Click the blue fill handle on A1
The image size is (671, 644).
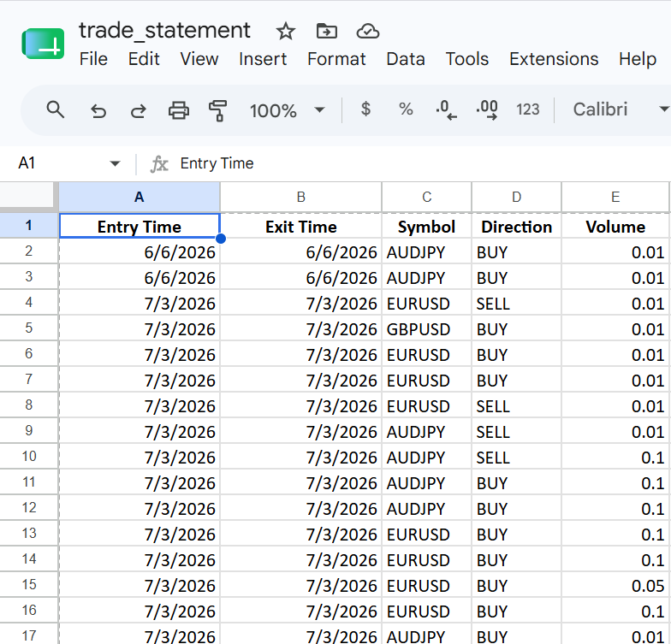pyautogui.click(x=221, y=239)
